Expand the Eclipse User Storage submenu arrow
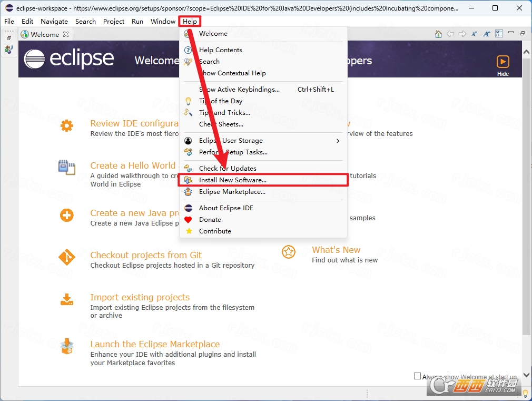 coord(338,141)
